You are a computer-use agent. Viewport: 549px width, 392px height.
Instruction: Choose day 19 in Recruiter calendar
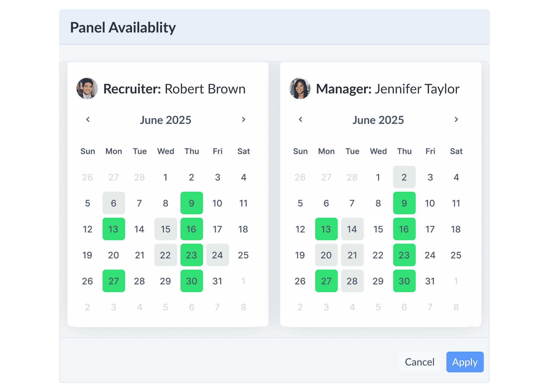coord(88,255)
